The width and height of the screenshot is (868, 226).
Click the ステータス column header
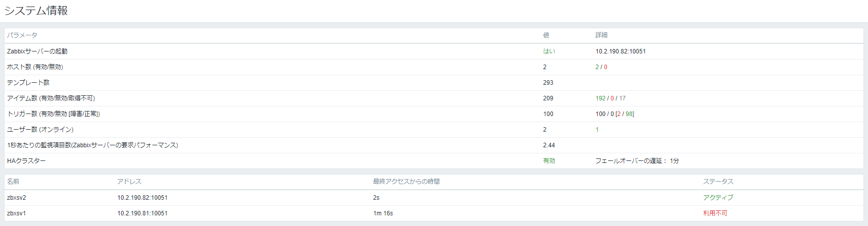(x=718, y=182)
